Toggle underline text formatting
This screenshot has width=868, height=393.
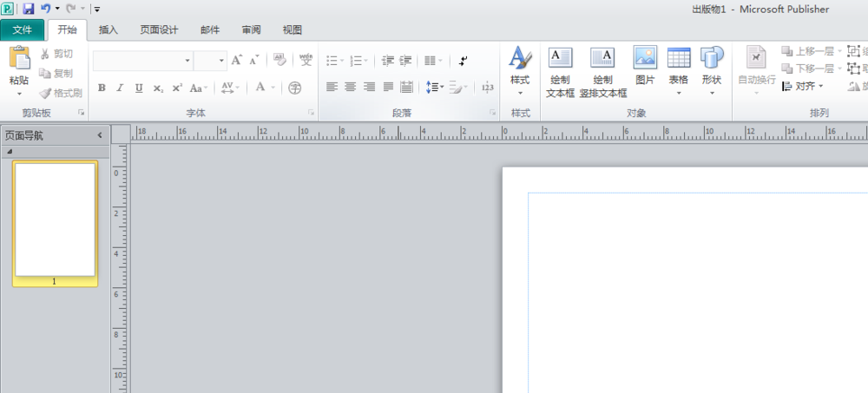click(138, 88)
